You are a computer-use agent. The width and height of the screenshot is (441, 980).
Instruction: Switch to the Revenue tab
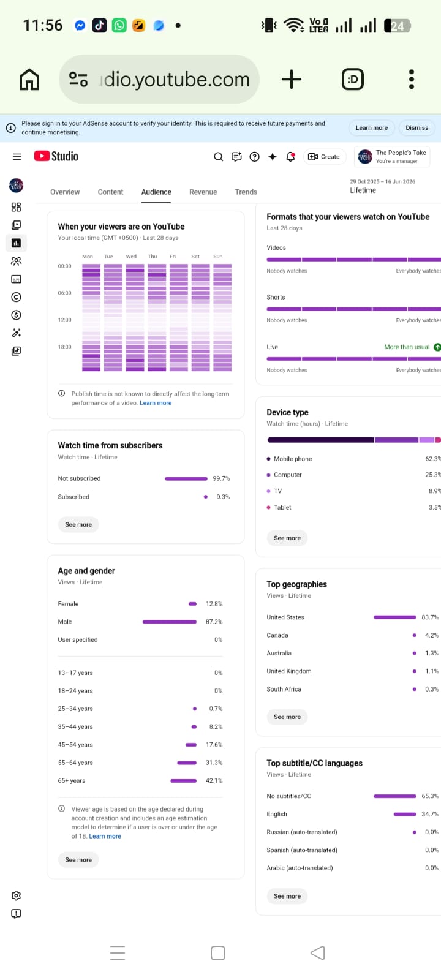203,192
